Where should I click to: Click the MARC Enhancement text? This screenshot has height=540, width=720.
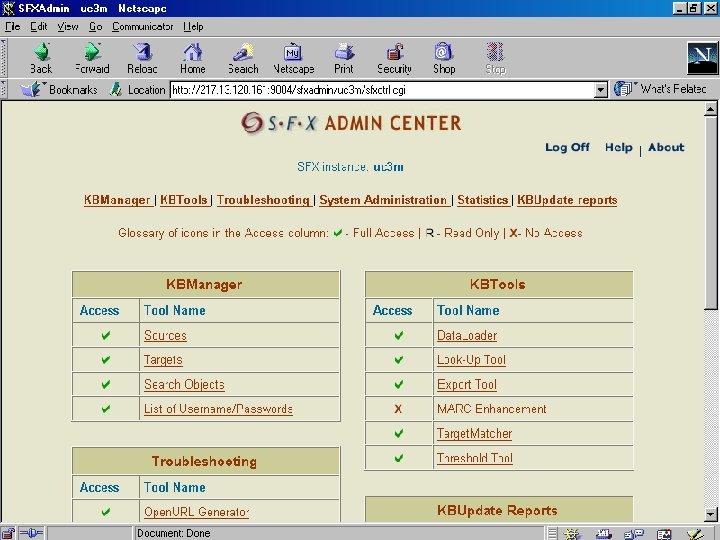pos(491,409)
